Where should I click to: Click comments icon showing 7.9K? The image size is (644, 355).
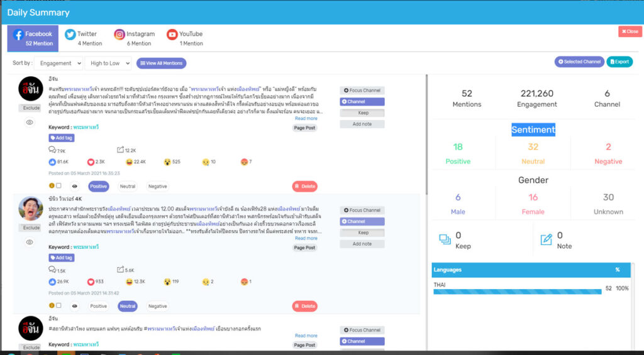(x=52, y=150)
